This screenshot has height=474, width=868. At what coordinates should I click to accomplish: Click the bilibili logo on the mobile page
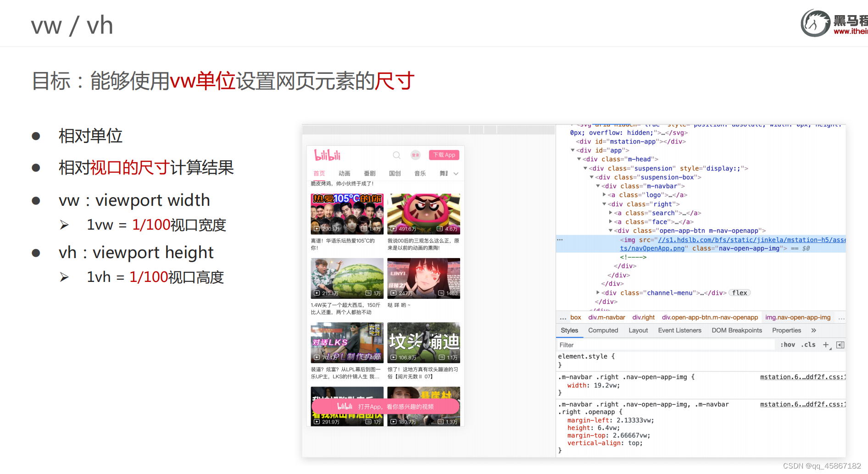[328, 155]
